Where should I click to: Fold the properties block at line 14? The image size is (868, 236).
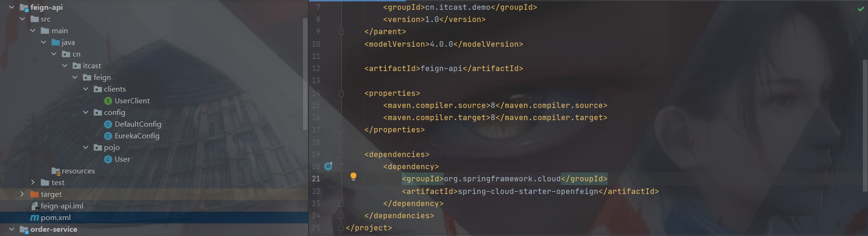click(x=341, y=93)
